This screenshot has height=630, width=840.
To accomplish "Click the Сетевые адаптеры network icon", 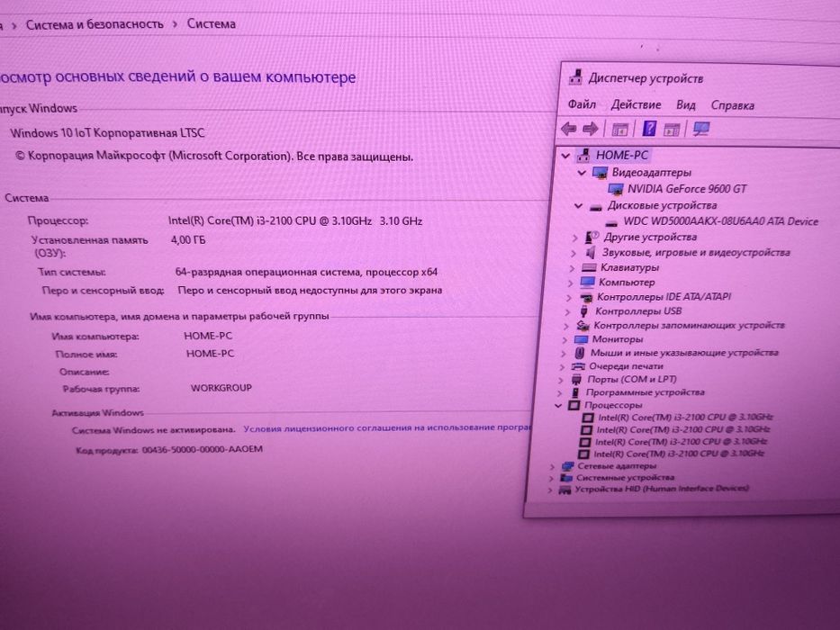I will (567, 466).
